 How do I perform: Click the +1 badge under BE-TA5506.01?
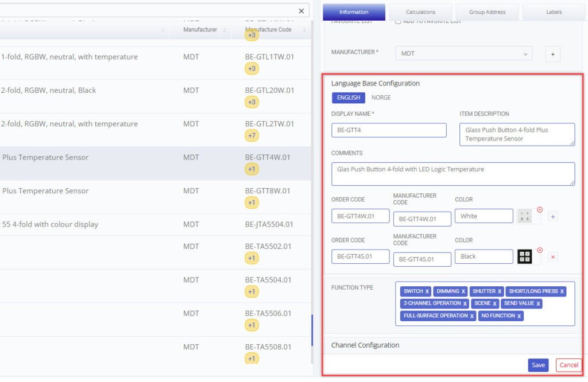252,325
